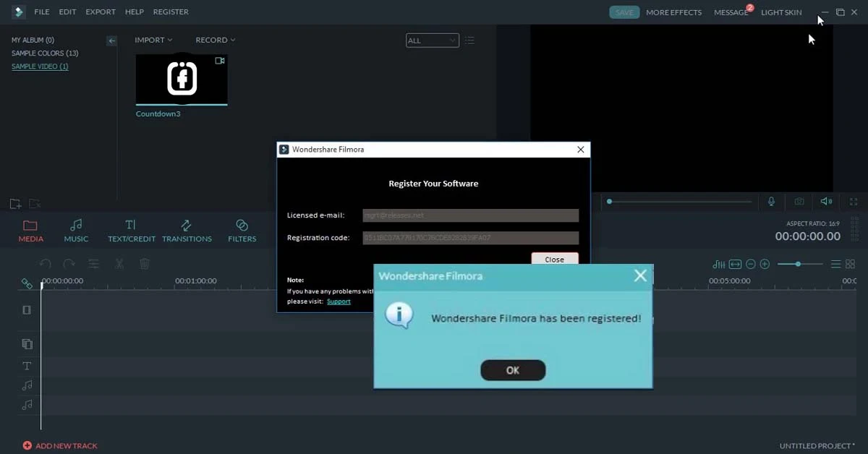The image size is (868, 454).
Task: Open the Edit menu
Action: coord(67,12)
